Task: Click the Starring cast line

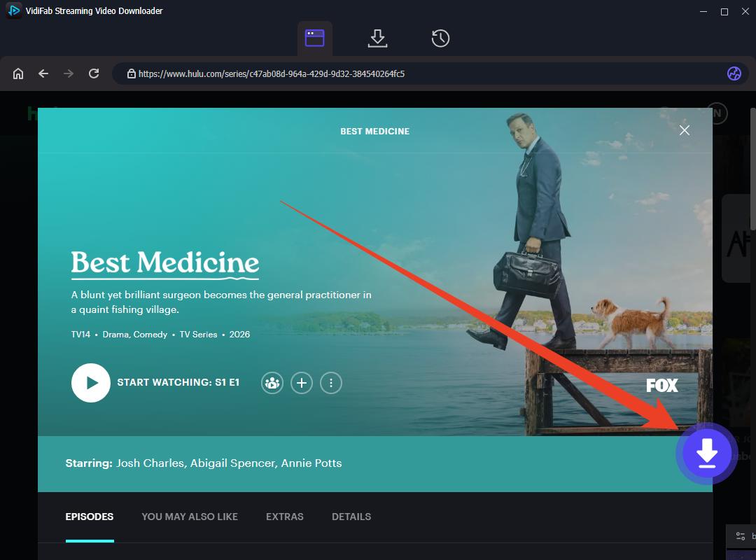Action: [204, 463]
